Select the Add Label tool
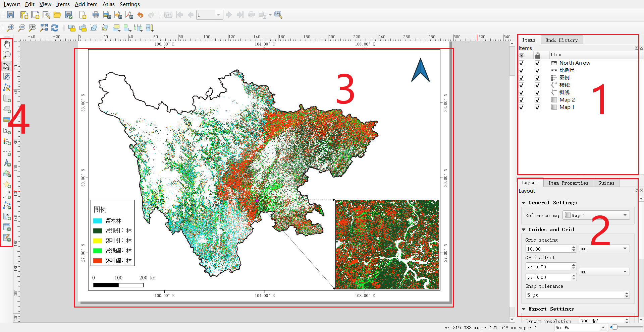 point(6,131)
